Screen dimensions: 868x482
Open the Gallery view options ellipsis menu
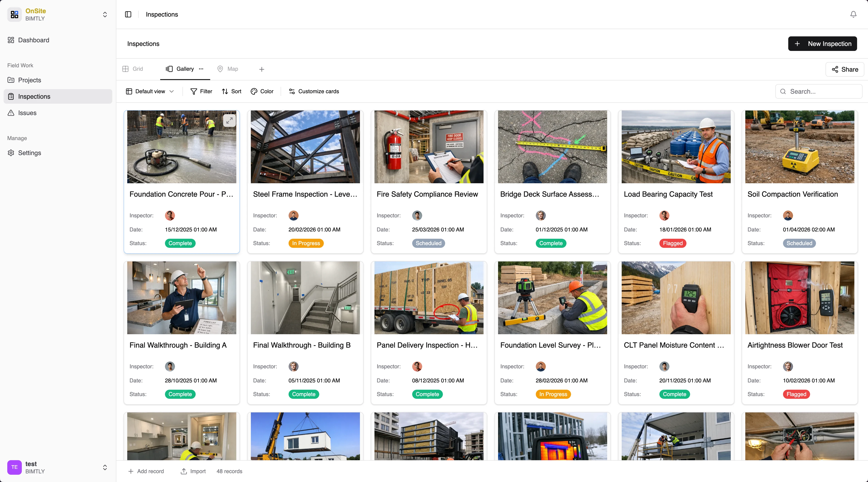(x=201, y=69)
